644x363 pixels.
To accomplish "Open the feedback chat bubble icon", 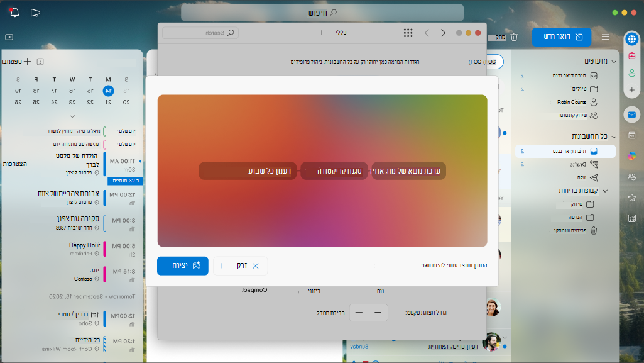I will (35, 13).
